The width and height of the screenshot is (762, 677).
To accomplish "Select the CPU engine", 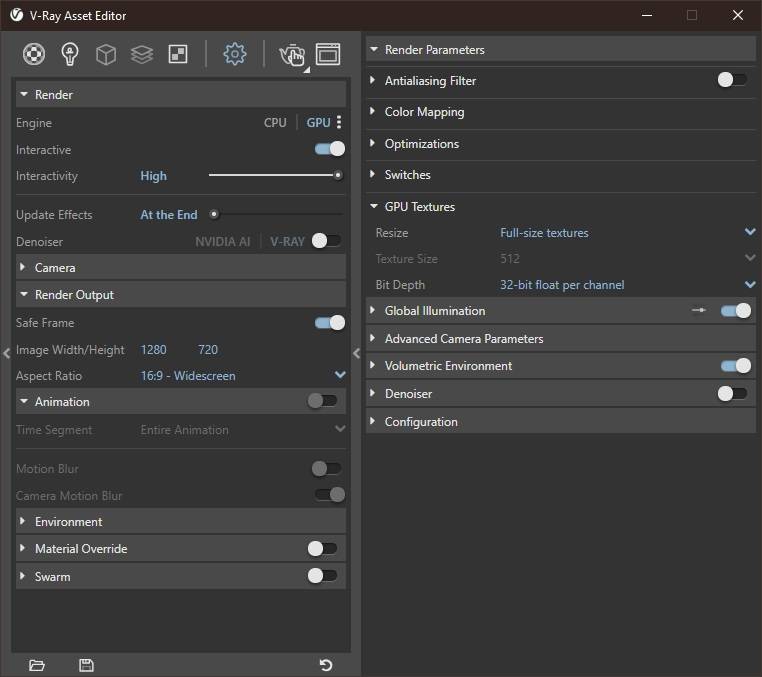I will pyautogui.click(x=275, y=122).
